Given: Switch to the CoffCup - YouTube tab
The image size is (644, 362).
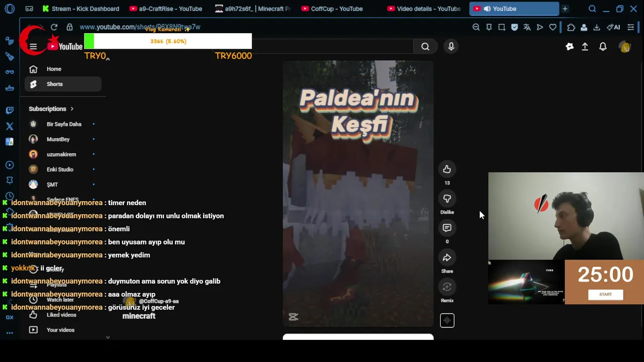Looking at the screenshot, I should pyautogui.click(x=339, y=9).
